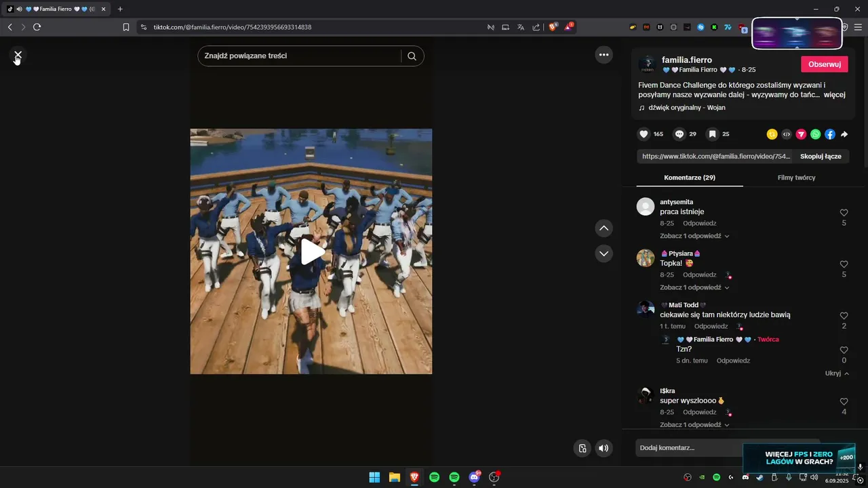The height and width of the screenshot is (488, 868).
Task: Share via the pink send icon
Action: tap(801, 134)
